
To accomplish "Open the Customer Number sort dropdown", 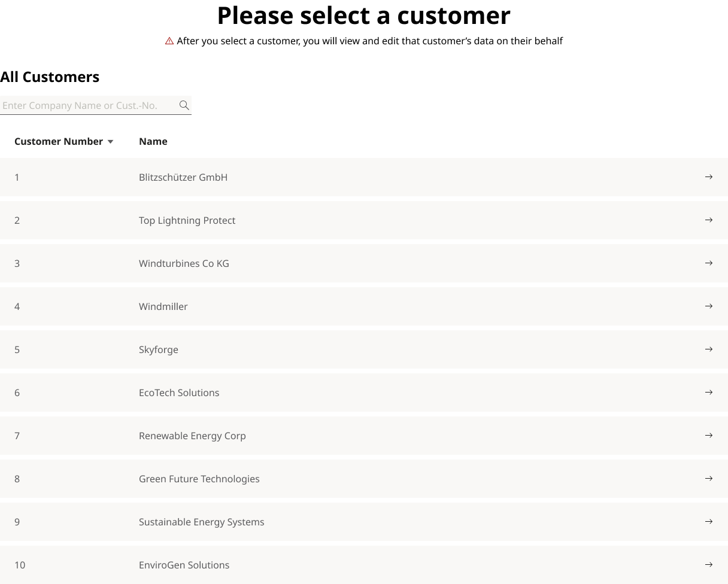I will [110, 141].
